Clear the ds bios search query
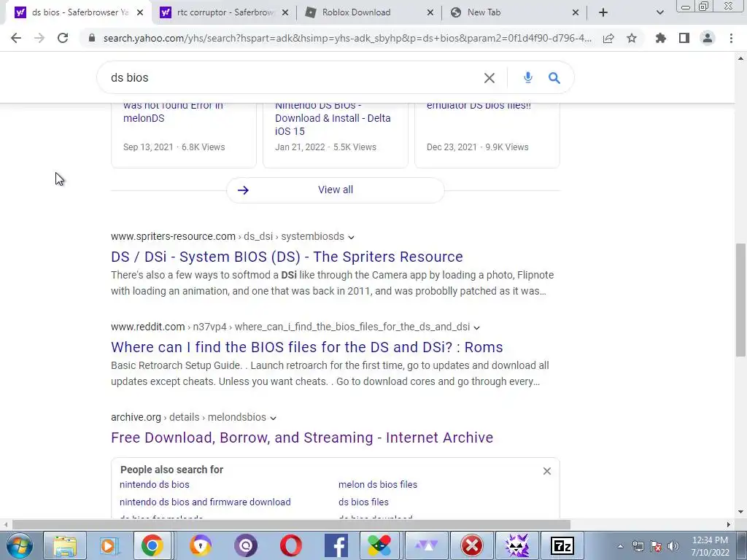The height and width of the screenshot is (560, 747). pyautogui.click(x=489, y=77)
